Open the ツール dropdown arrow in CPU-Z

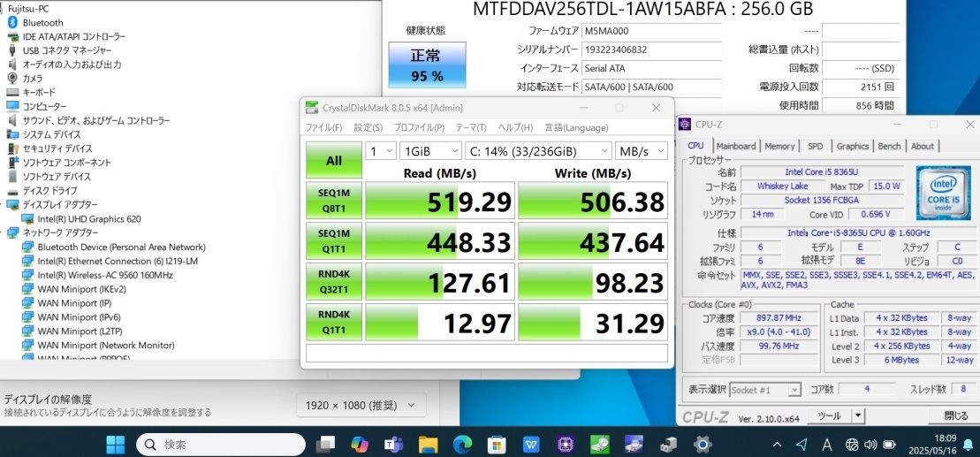(858, 415)
